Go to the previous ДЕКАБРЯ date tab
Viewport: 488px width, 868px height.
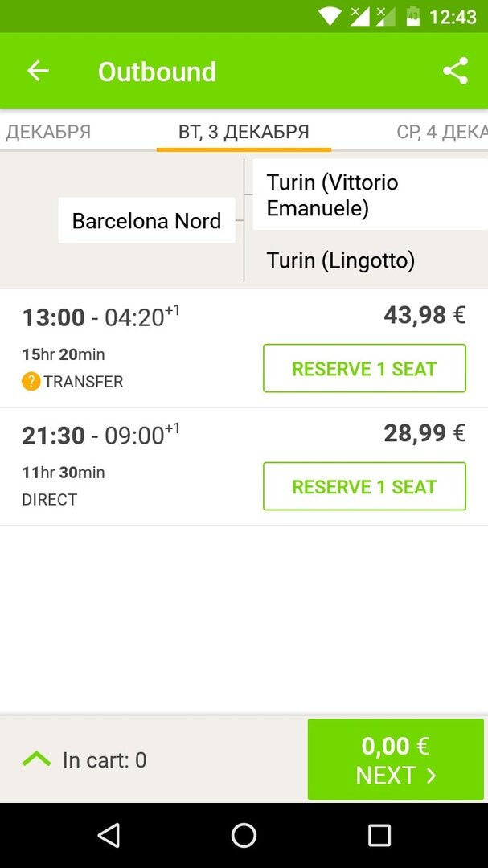click(48, 132)
